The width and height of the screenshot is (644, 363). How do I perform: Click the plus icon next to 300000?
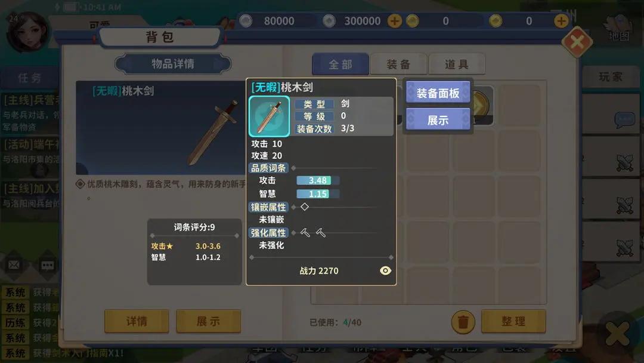[x=395, y=21]
